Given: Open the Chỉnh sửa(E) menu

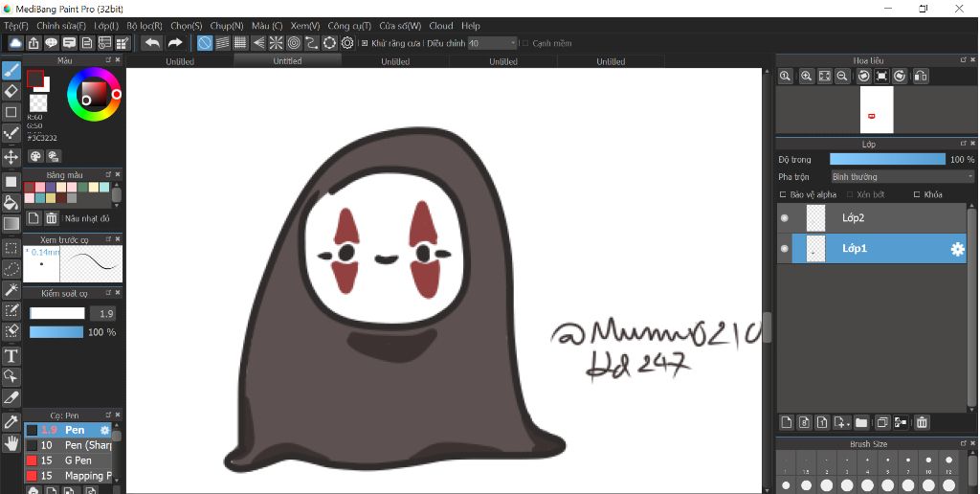Looking at the screenshot, I should point(61,26).
